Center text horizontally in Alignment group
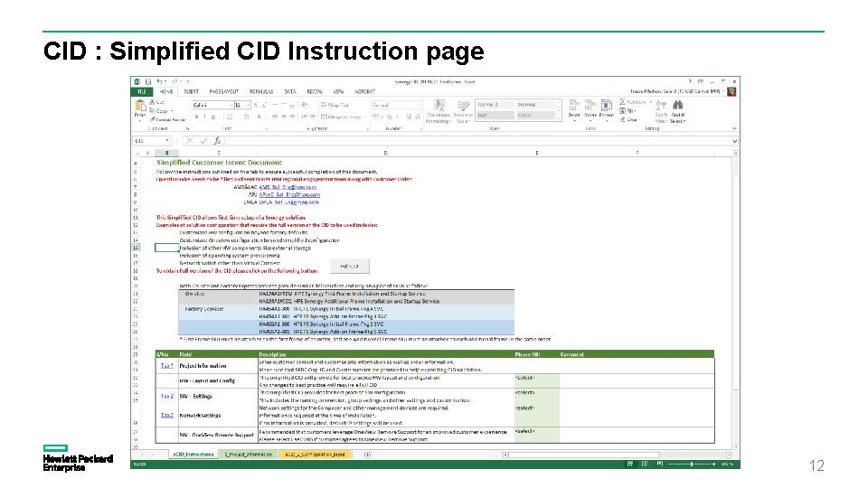This screenshot has width=868, height=488. pyautogui.click(x=283, y=117)
